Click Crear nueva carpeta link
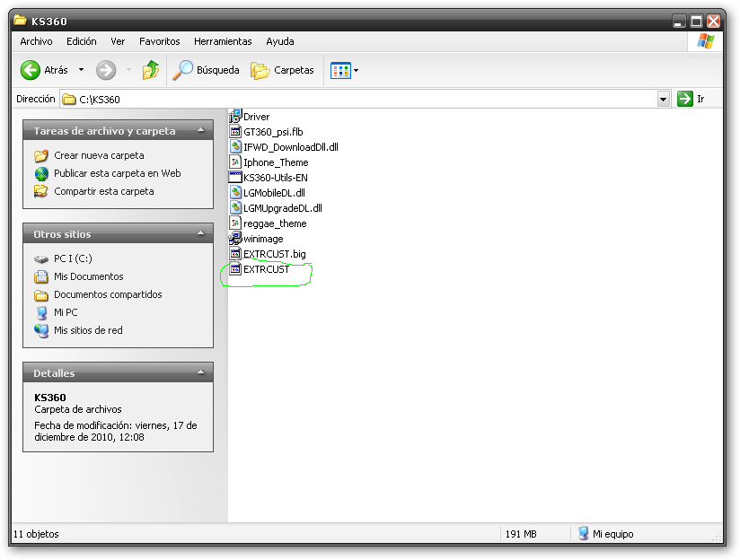The height and width of the screenshot is (560, 740). click(99, 155)
